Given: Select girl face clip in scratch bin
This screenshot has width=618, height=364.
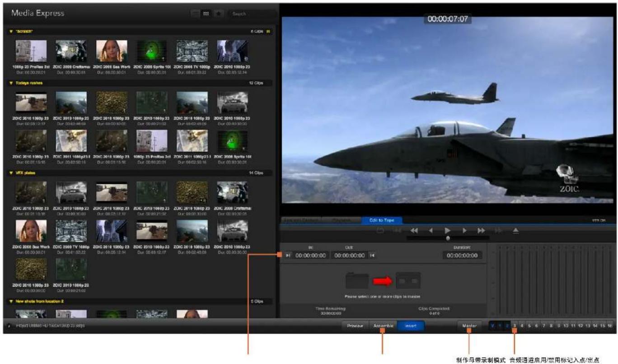Looking at the screenshot, I should (x=112, y=51).
